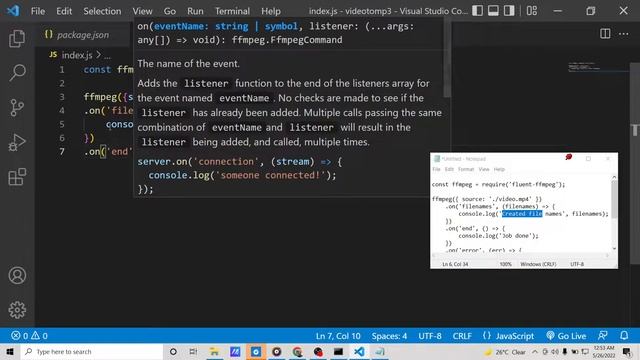This screenshot has width=640, height=360.
Task: Click Ln 7, Col 10 in status bar
Action: click(338, 336)
